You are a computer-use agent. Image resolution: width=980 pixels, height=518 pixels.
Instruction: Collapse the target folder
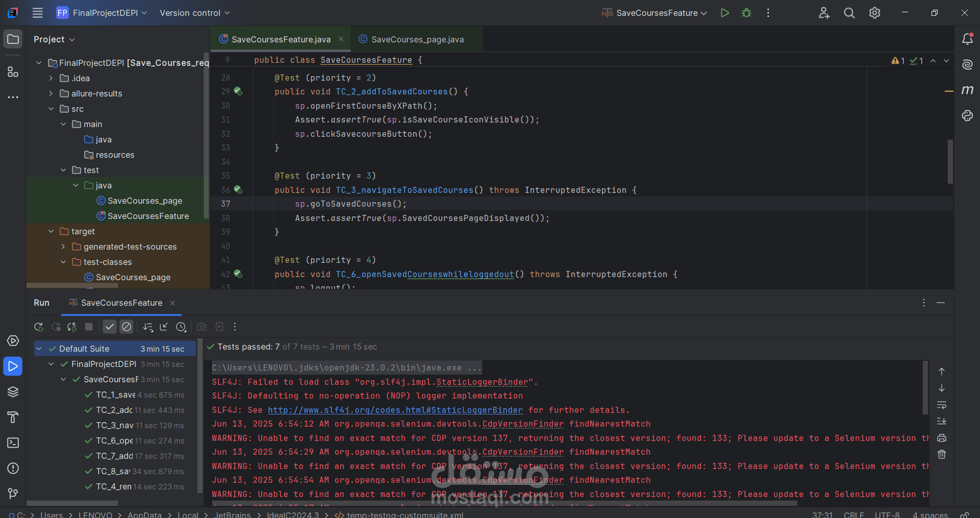pos(51,231)
